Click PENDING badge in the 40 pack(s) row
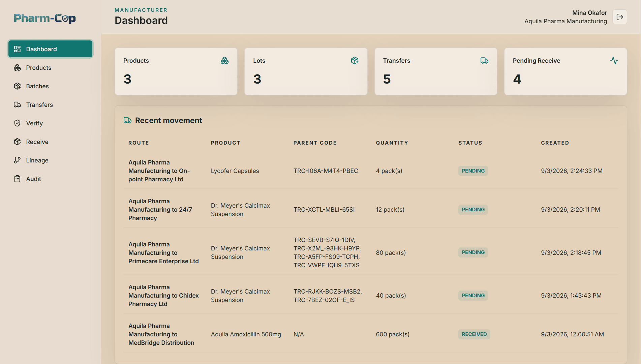Image resolution: width=641 pixels, height=364 pixels. click(x=473, y=296)
